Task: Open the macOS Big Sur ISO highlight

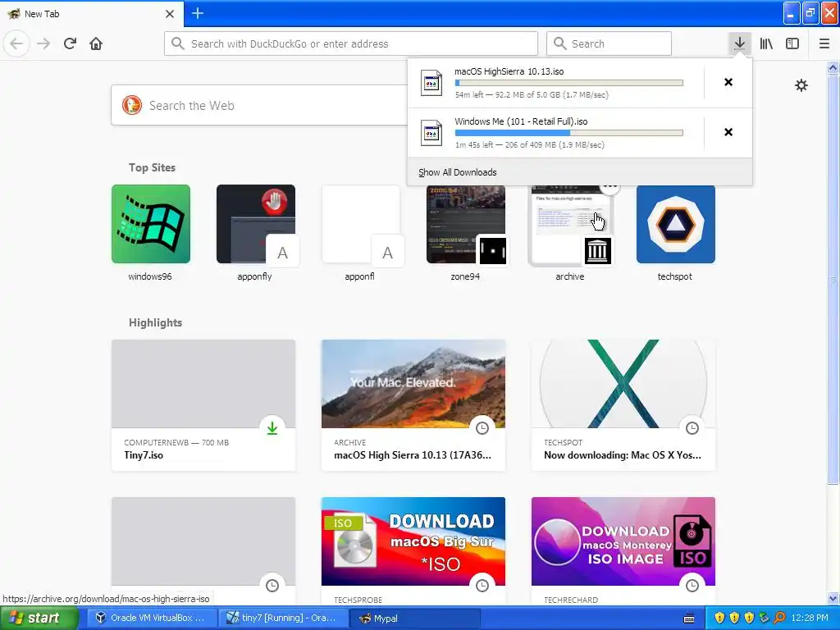Action: (413, 550)
